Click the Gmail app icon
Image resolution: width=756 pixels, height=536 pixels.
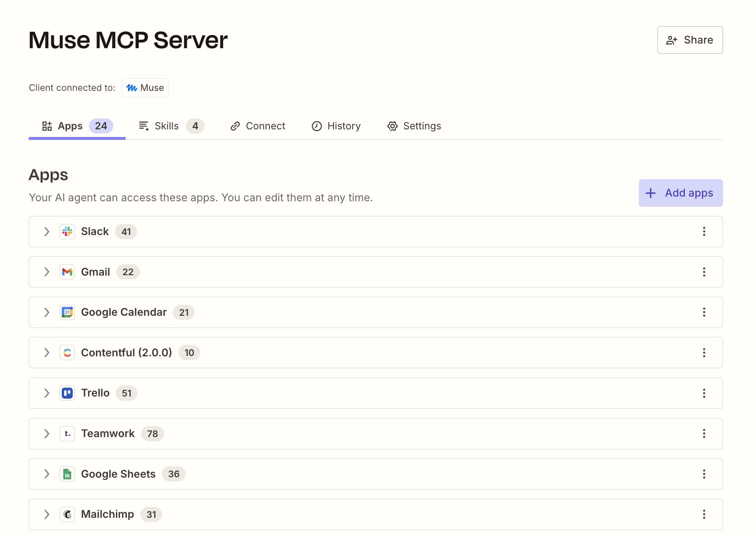(x=67, y=272)
